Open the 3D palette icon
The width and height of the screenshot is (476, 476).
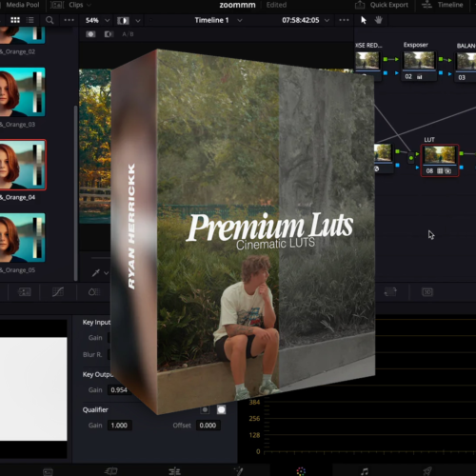point(427,292)
